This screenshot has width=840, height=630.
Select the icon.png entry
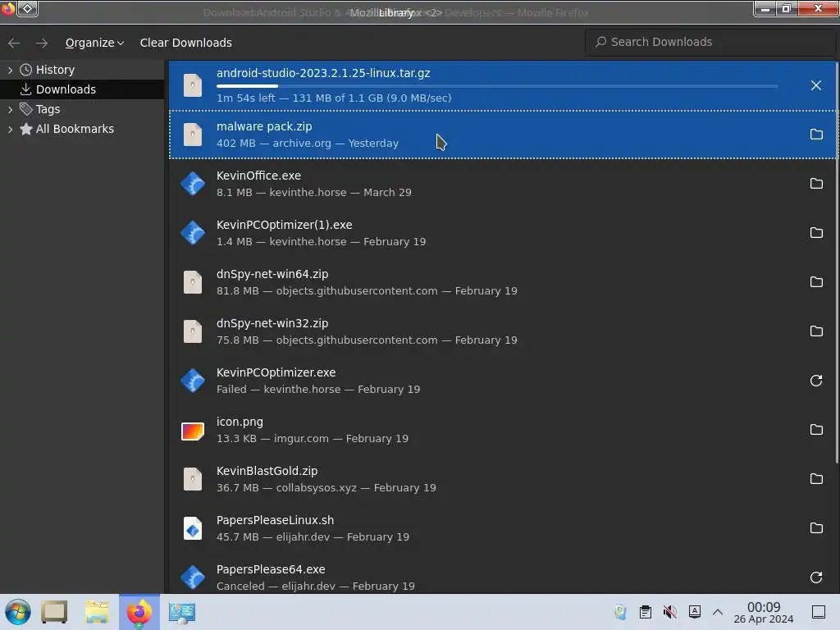[503, 430]
